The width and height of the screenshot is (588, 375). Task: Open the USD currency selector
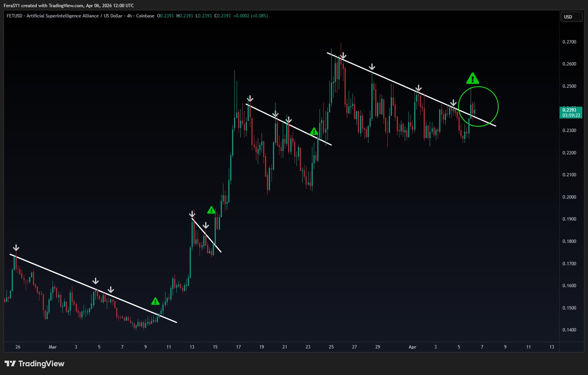571,17
